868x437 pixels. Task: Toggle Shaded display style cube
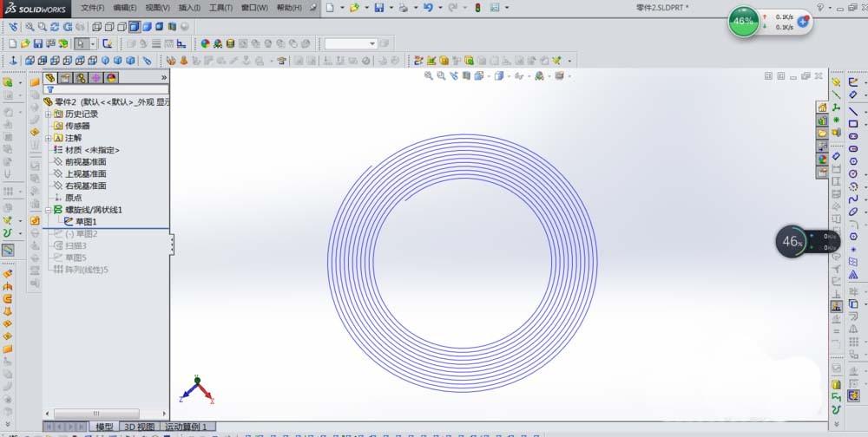[147, 27]
